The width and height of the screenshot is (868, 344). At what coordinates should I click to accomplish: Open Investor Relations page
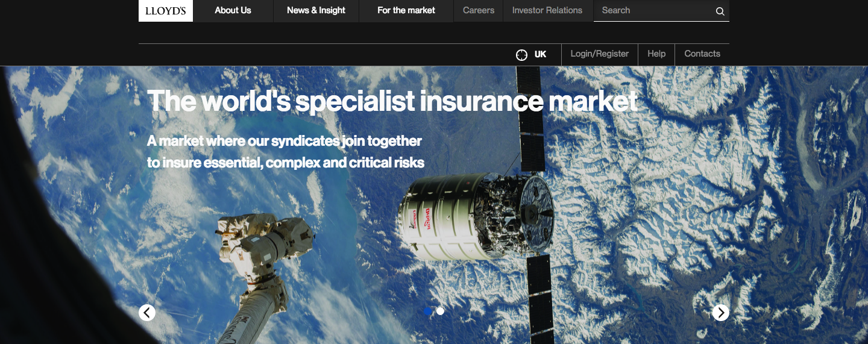click(547, 10)
